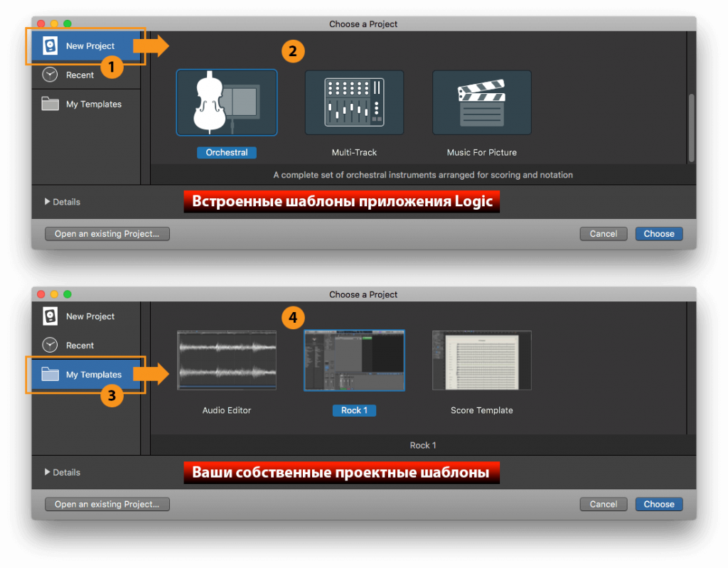Viewport: 728px width, 568px height.
Task: Click Open an existing Project in bottom window
Action: [x=107, y=504]
